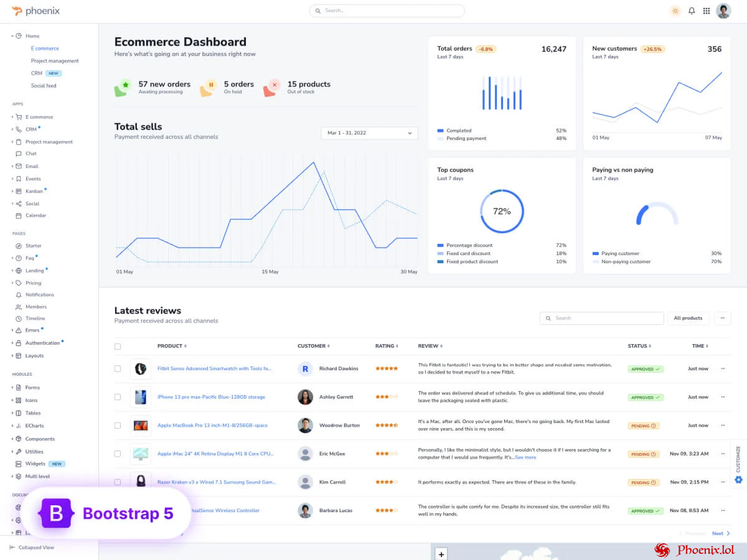Click the Phoenix logo

pos(35,11)
